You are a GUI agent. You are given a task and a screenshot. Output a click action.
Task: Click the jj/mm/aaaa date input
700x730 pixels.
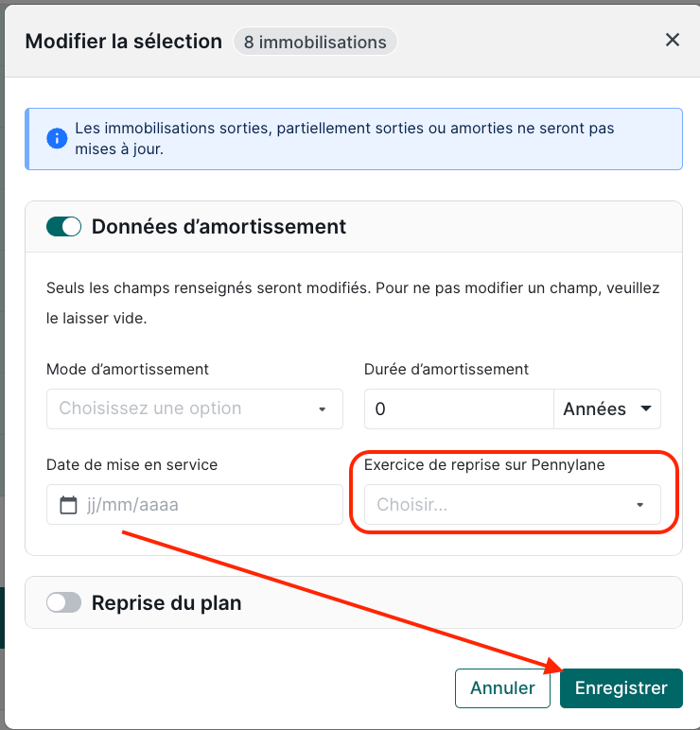[x=208, y=505]
